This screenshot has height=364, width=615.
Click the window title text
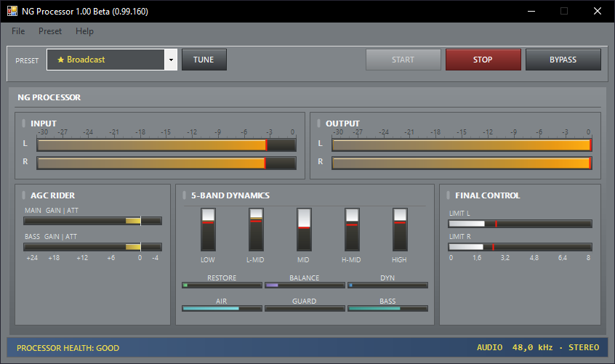click(x=85, y=12)
